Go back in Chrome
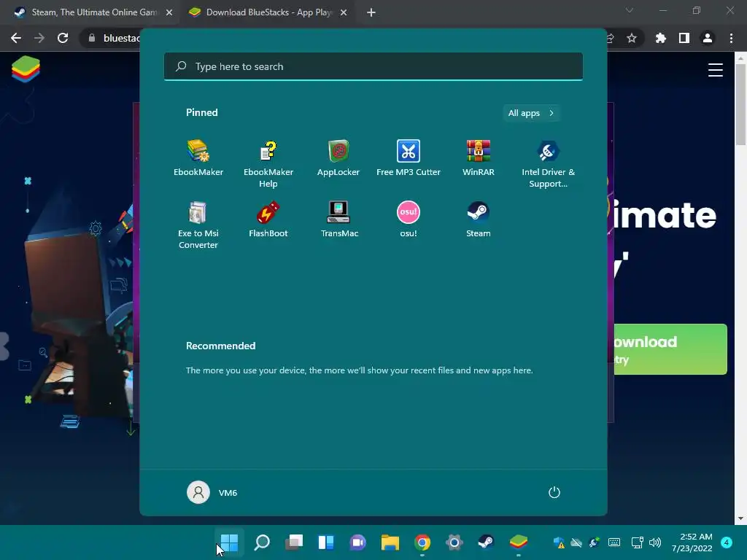Viewport: 747px width, 560px height. (x=16, y=38)
